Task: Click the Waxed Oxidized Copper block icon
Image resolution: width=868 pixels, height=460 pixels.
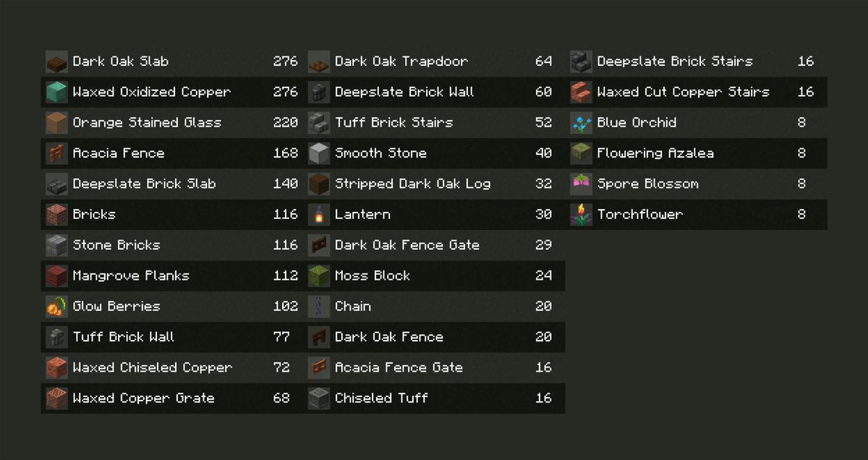Action: click(x=56, y=92)
